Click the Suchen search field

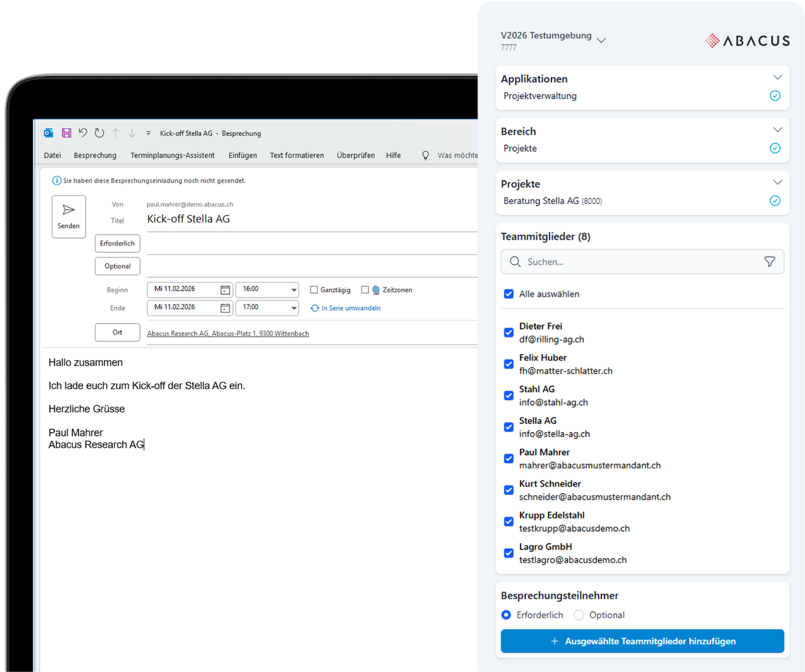[x=642, y=261]
